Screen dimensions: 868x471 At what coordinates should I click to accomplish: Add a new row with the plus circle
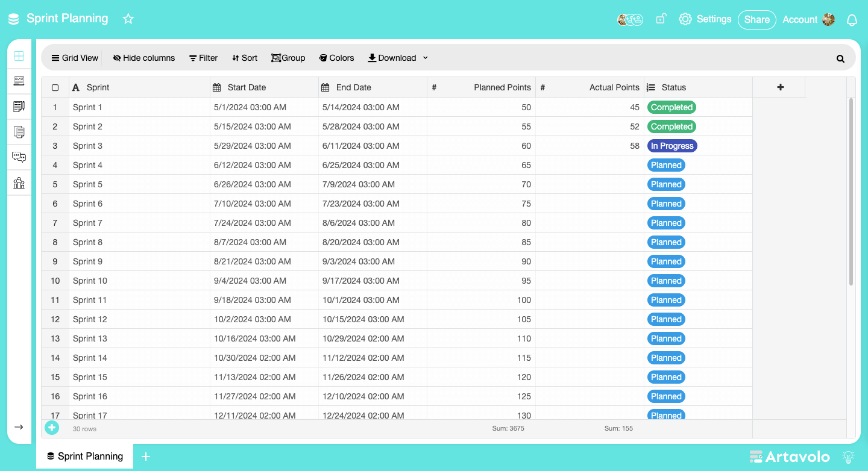click(52, 428)
